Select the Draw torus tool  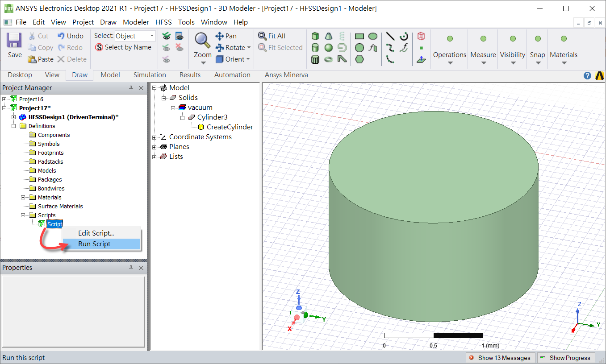pyautogui.click(x=329, y=59)
